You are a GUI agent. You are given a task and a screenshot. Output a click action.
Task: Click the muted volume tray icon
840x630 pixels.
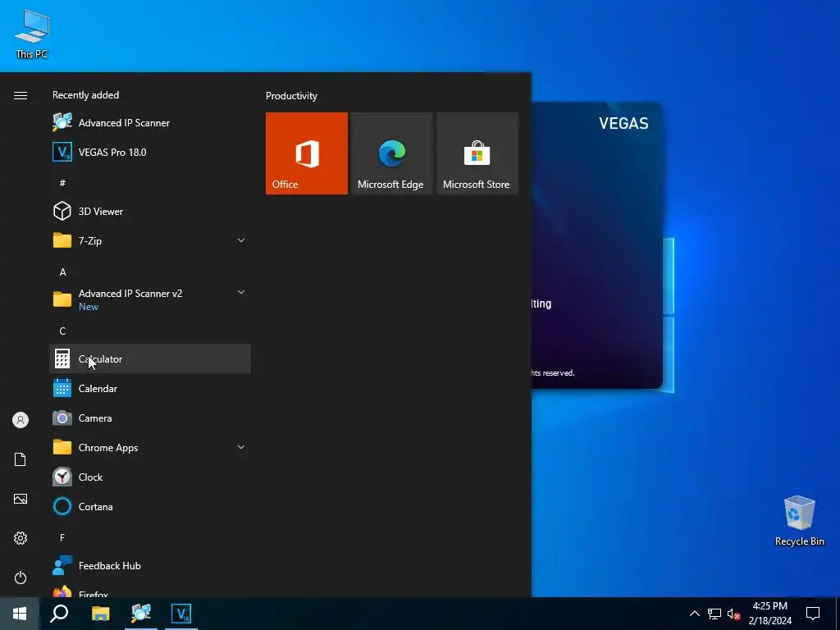(x=733, y=614)
